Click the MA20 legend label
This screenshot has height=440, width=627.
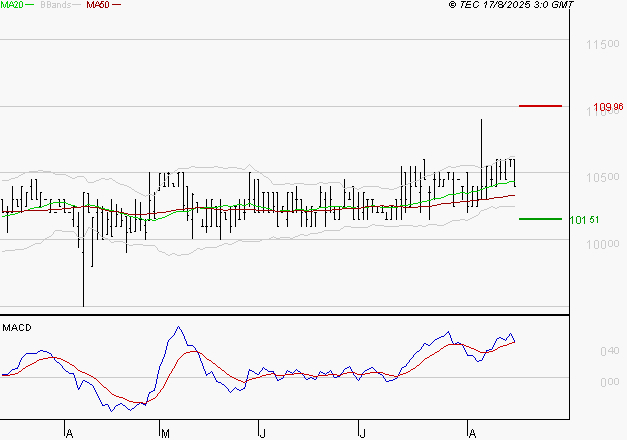pyautogui.click(x=13, y=6)
